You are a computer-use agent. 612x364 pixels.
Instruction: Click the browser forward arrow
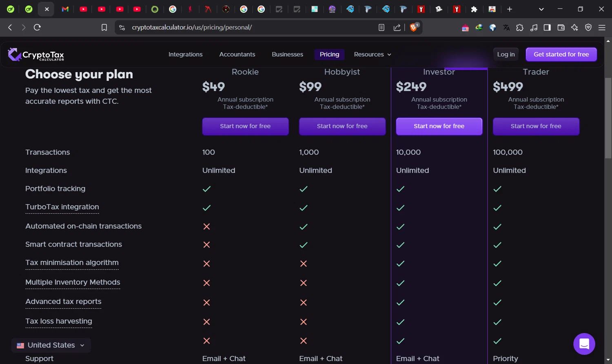click(24, 27)
